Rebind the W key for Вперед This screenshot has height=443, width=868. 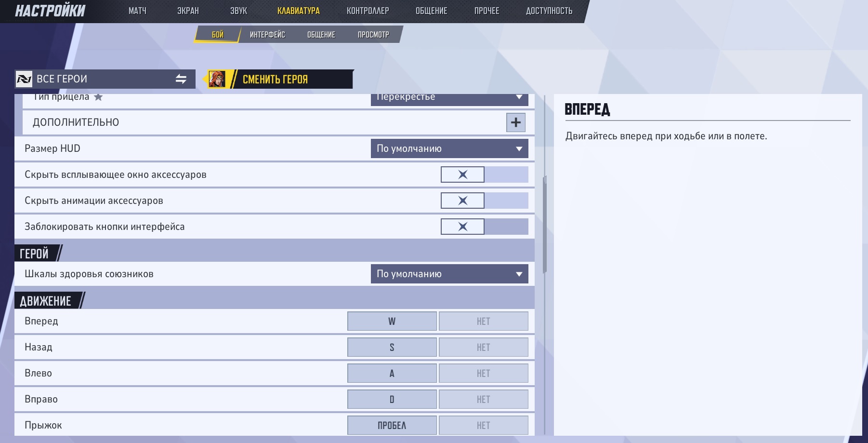392,321
